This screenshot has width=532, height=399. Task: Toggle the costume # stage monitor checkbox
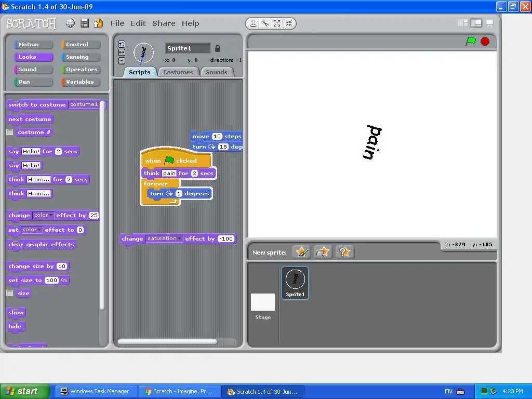pos(10,132)
